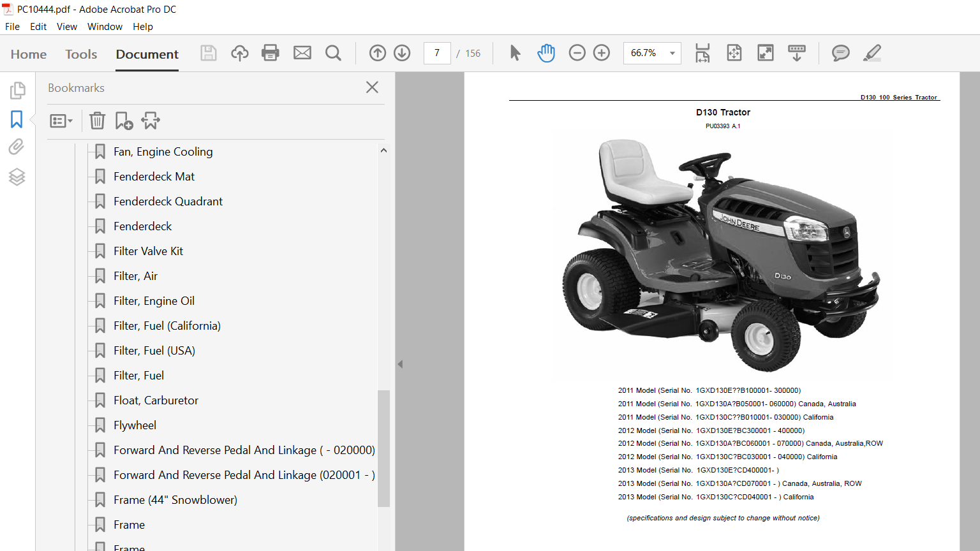This screenshot has width=980, height=551.
Task: Open Forward And Reverse Pedal '( - 020000)' bookmark
Action: click(x=244, y=450)
